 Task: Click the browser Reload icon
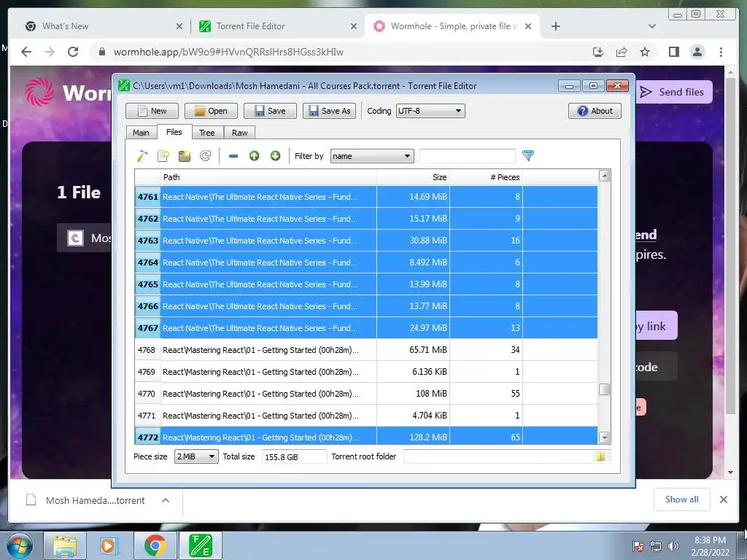pyautogui.click(x=73, y=52)
